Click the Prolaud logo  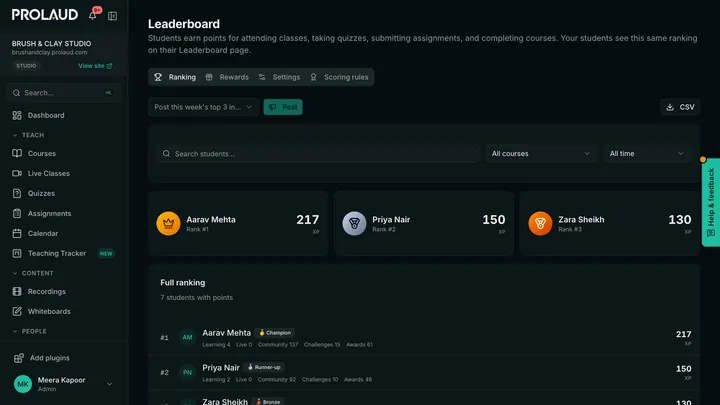click(45, 15)
